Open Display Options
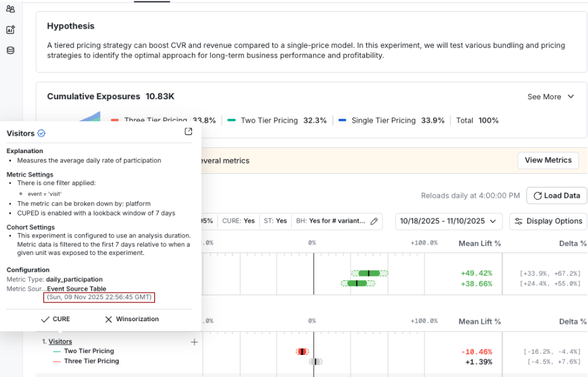Screen dimensions: 588x377 (548, 221)
